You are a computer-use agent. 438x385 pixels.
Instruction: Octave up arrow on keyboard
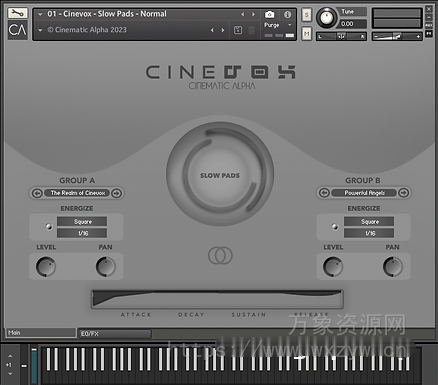point(10,356)
